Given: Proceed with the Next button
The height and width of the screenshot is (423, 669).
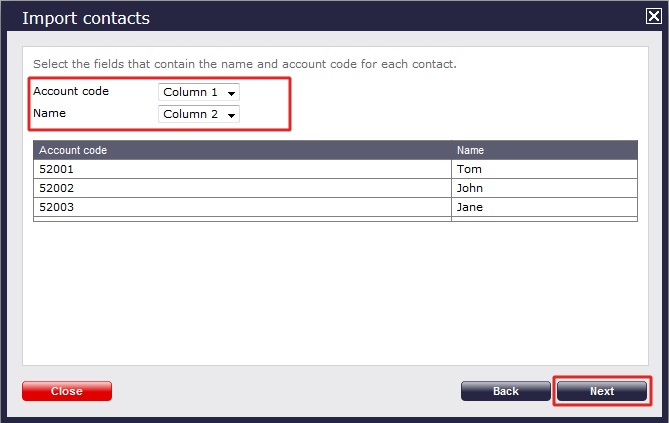Looking at the screenshot, I should point(602,391).
